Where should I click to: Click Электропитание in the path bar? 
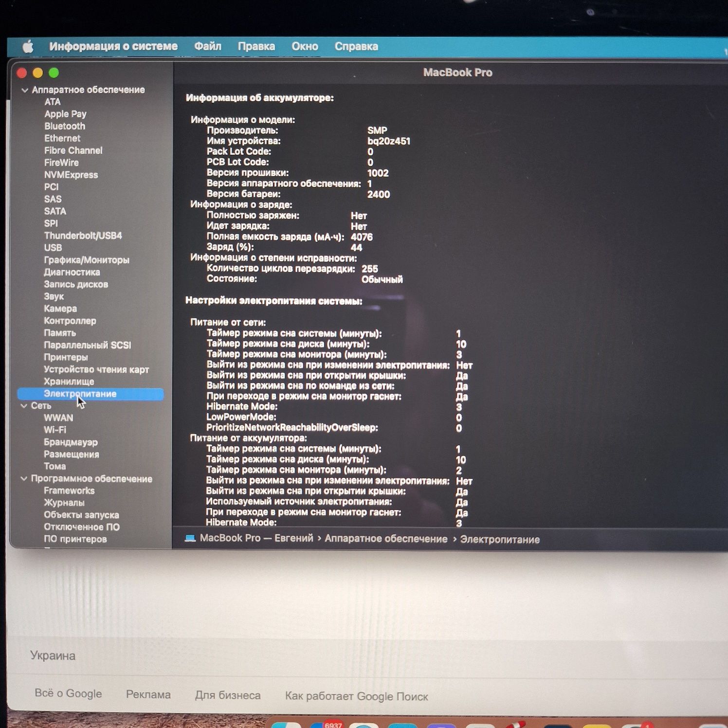(500, 540)
